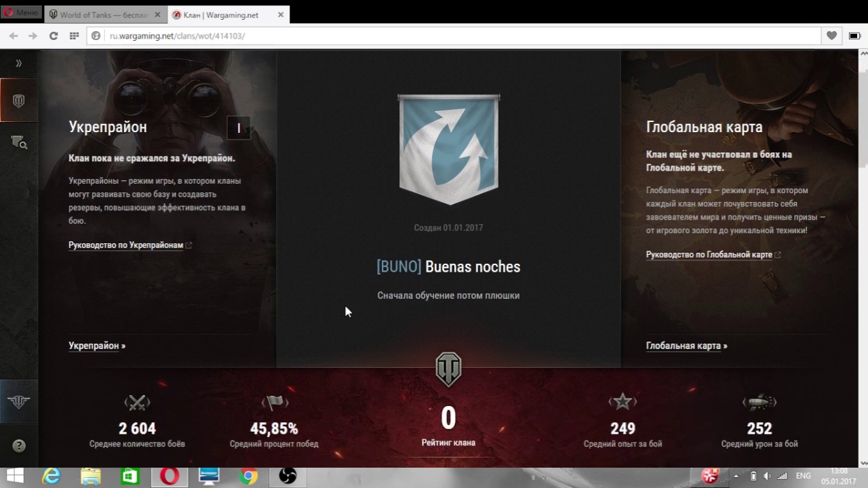
Task: Click the 249 average experience value
Action: [x=623, y=428]
